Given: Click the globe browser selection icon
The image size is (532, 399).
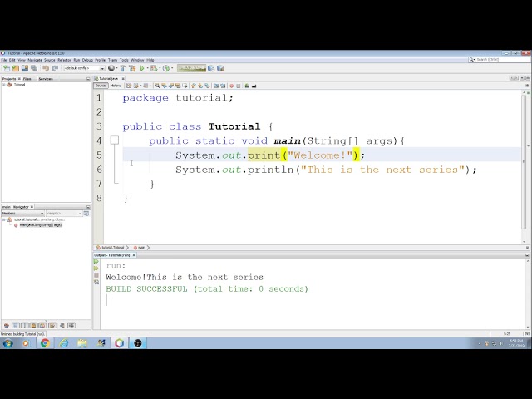Looking at the screenshot, I should [x=111, y=68].
